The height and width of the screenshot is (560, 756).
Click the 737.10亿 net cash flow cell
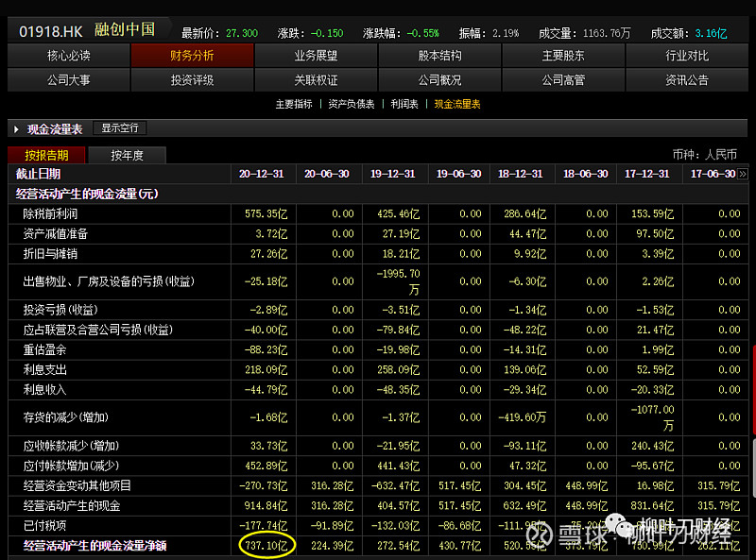[x=266, y=546]
